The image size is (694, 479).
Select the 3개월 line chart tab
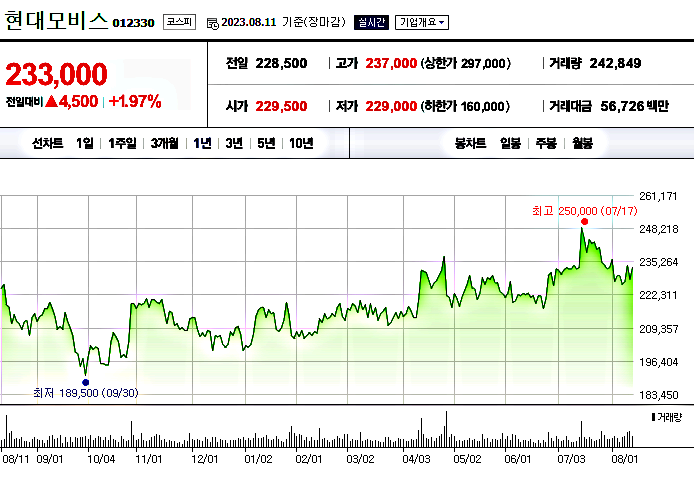(x=164, y=143)
